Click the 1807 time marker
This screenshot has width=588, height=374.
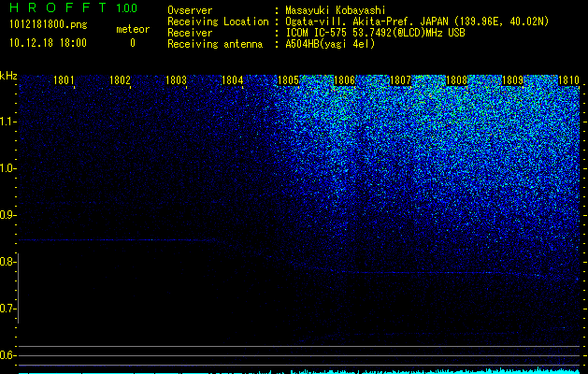[400, 80]
